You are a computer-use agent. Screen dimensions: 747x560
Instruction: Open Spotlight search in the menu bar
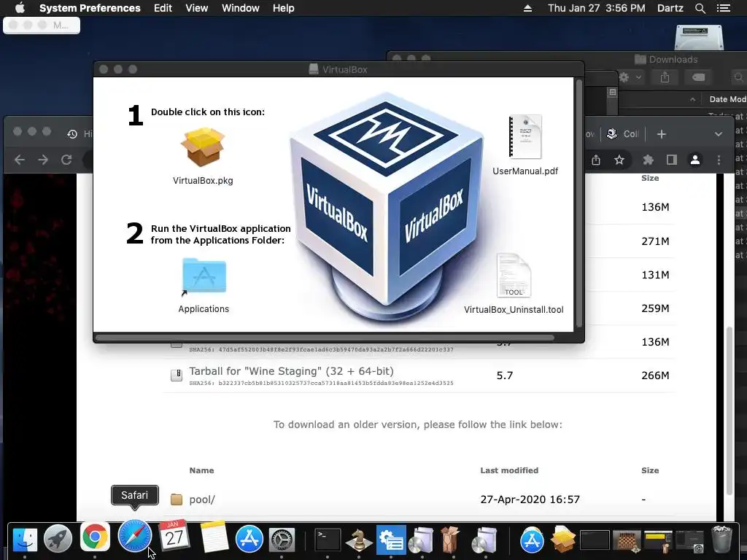(x=700, y=8)
